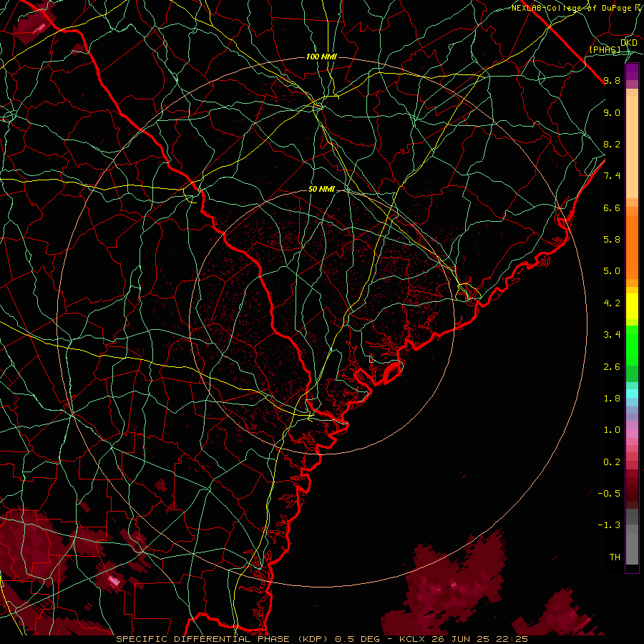Click the 2.6 value on KDP scale
The height and width of the screenshot is (644, 644).
612,367
